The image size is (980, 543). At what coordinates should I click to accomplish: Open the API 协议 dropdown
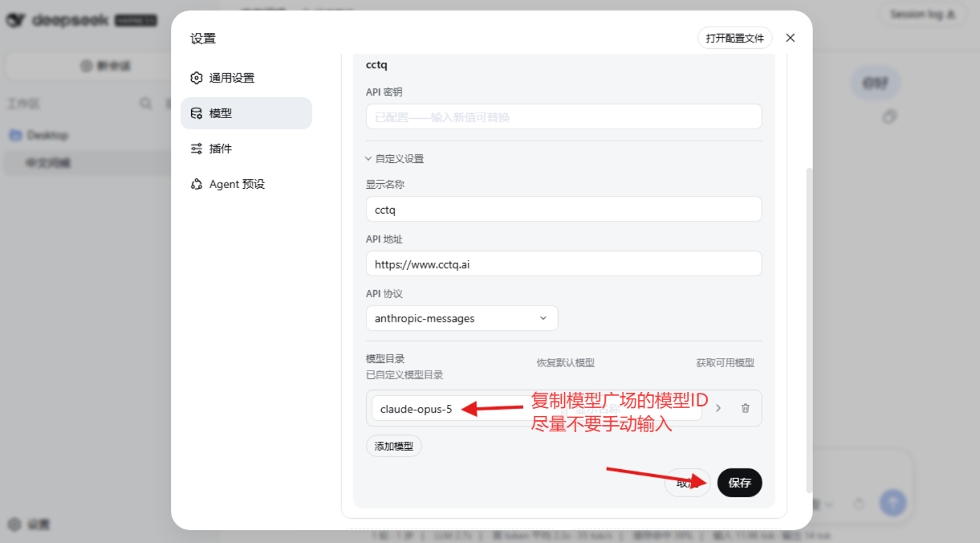tap(462, 318)
